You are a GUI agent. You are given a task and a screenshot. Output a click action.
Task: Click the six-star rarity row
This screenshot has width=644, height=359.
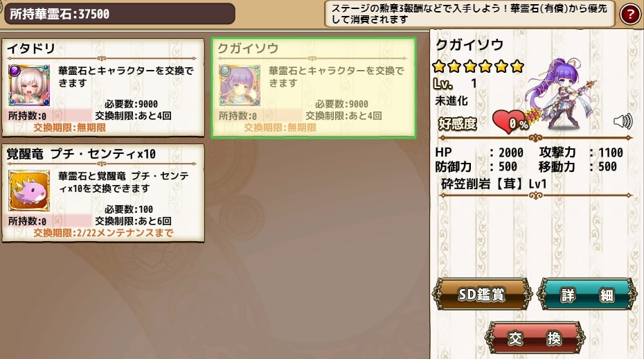(x=478, y=66)
